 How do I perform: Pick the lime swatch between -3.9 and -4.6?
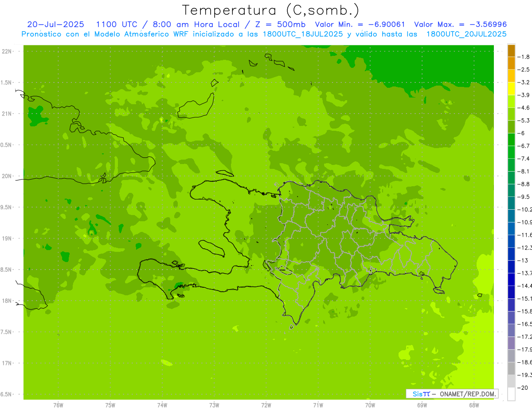point(511,102)
